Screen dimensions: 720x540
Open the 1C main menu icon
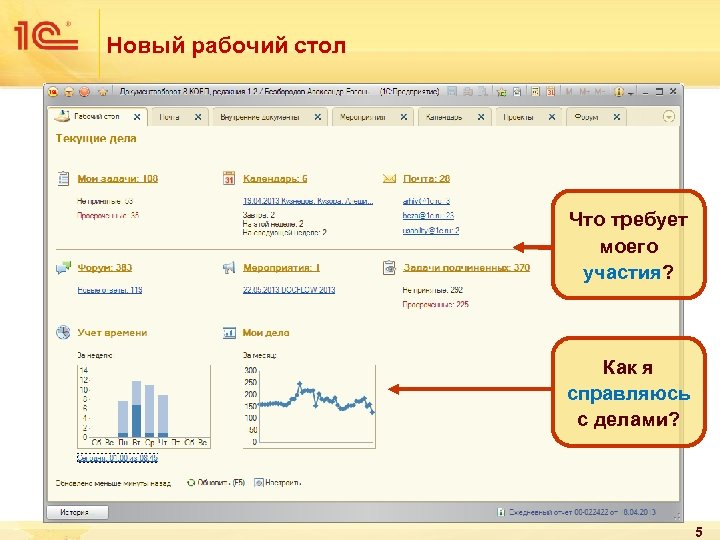coord(53,92)
